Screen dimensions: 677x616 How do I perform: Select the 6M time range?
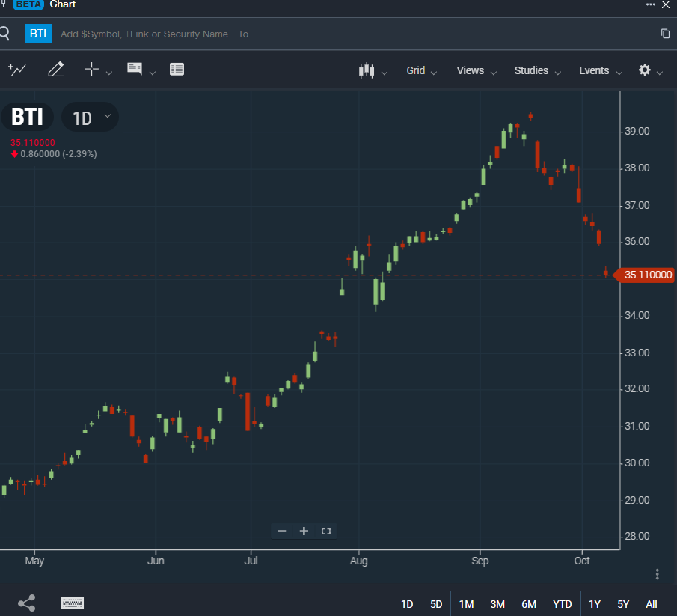[x=529, y=604]
